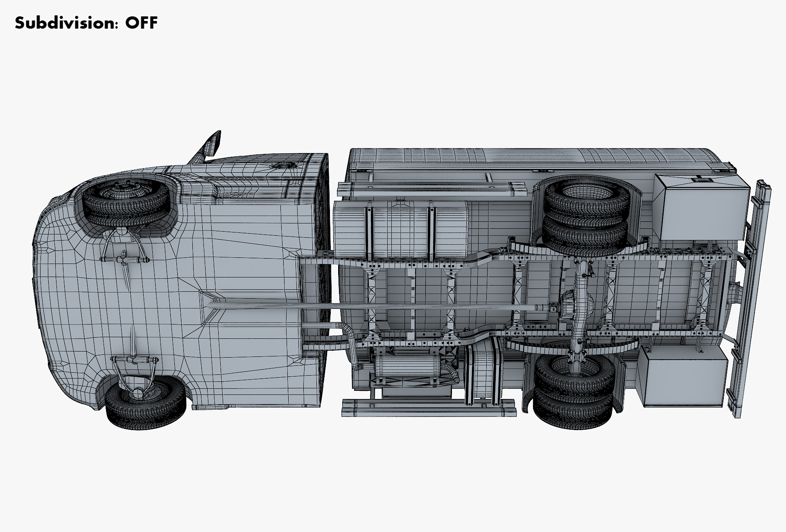Viewport: 786px width, 532px height.
Task: Click the word 'OFF' in the title
Action: click(x=141, y=23)
